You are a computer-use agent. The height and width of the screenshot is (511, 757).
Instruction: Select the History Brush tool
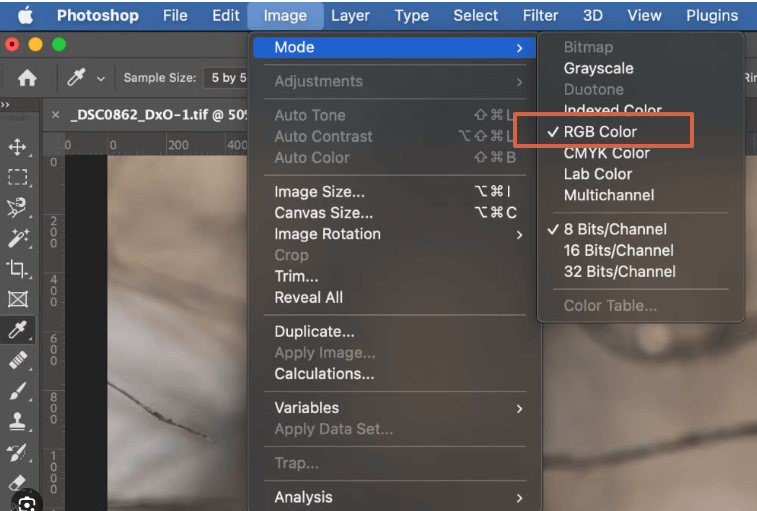(17, 453)
